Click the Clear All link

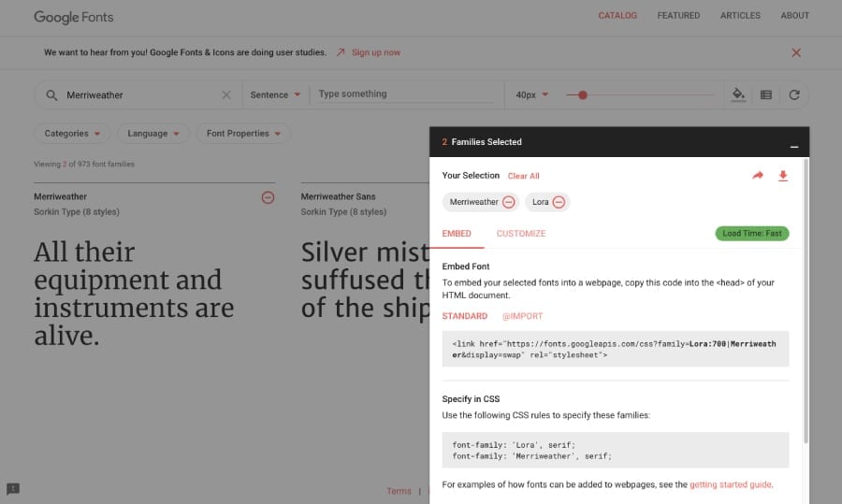[x=523, y=176]
